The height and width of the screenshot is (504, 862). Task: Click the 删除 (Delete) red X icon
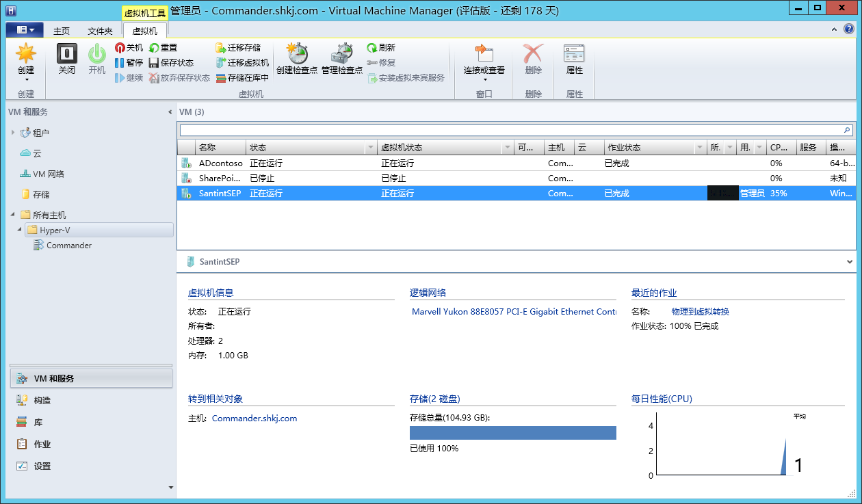pos(533,53)
